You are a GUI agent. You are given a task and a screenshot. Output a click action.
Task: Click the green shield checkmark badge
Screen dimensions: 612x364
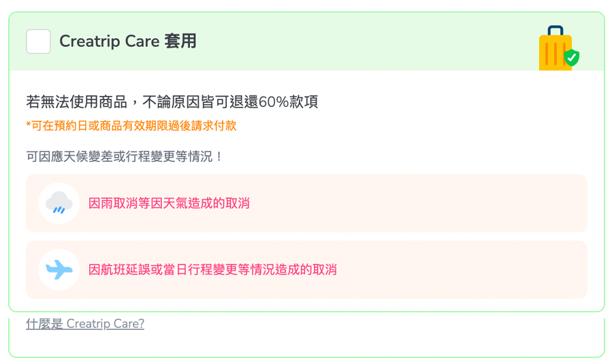pyautogui.click(x=572, y=58)
